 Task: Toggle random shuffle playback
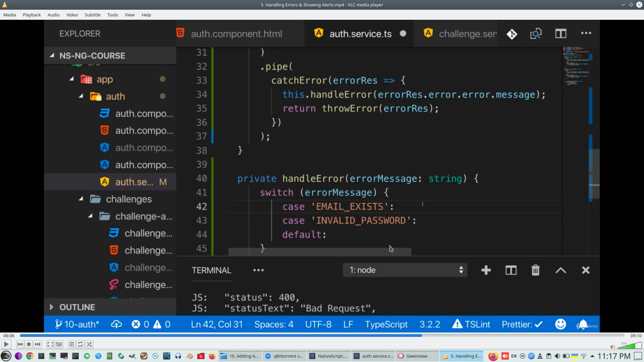(89, 344)
